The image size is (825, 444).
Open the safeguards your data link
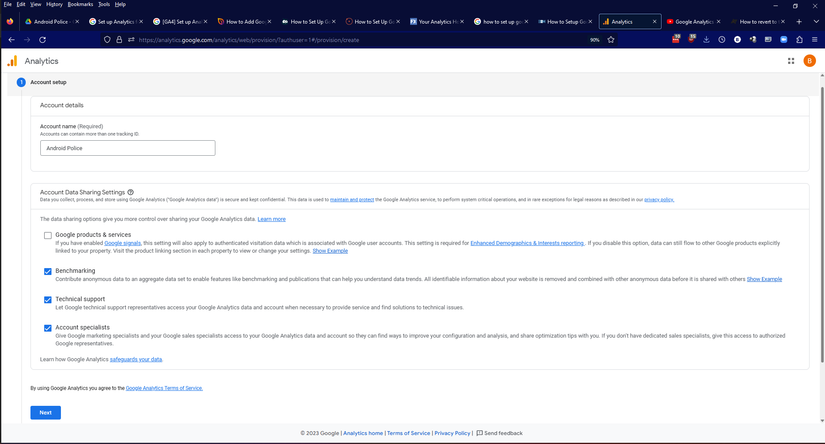pyautogui.click(x=136, y=359)
